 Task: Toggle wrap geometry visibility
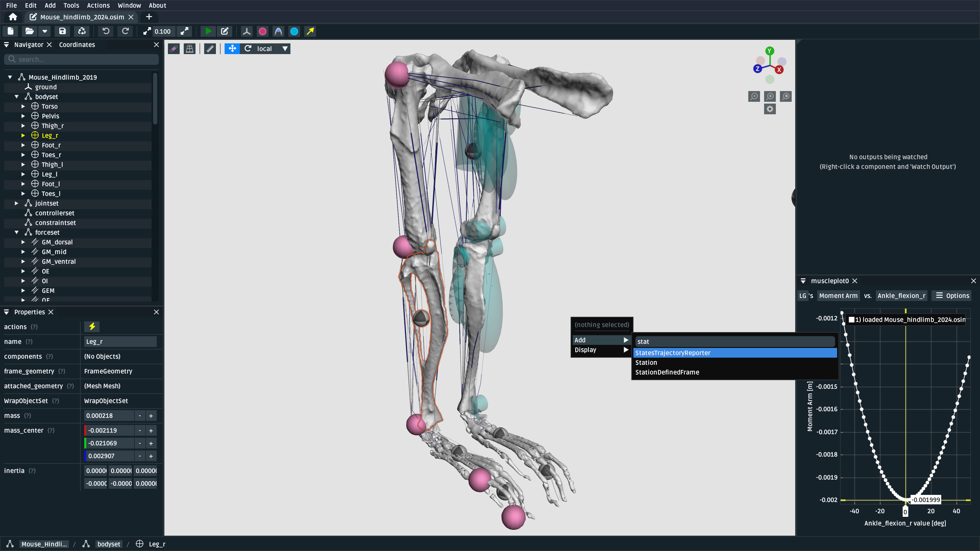(278, 31)
